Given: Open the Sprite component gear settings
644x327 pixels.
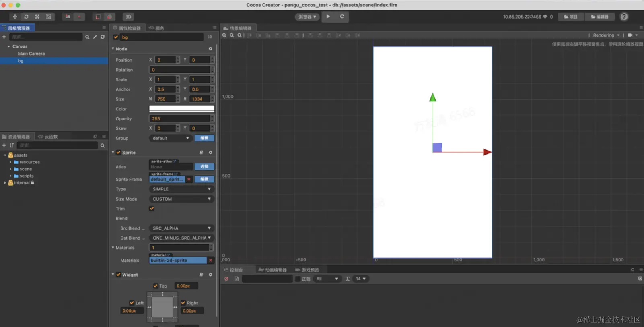Looking at the screenshot, I should click(210, 153).
